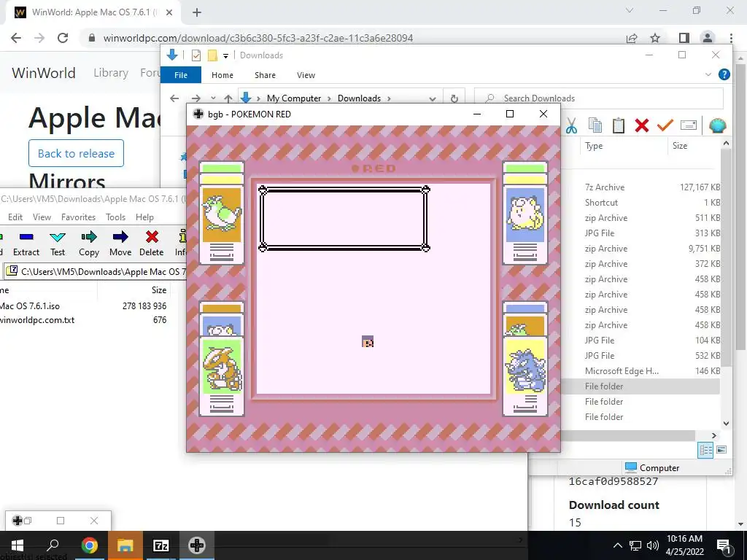Open 7-Zip Edit menu
The image size is (747, 560).
(x=15, y=217)
